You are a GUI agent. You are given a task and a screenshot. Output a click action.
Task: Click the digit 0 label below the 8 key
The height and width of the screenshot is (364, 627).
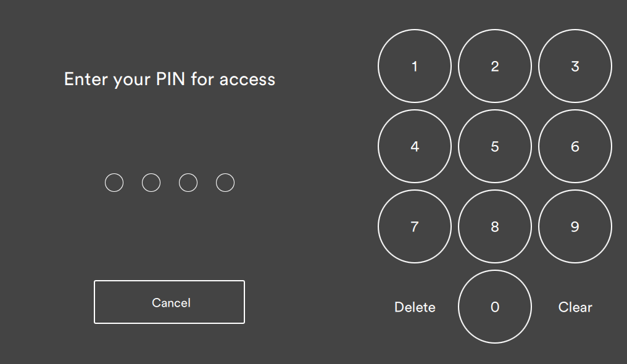pos(495,307)
